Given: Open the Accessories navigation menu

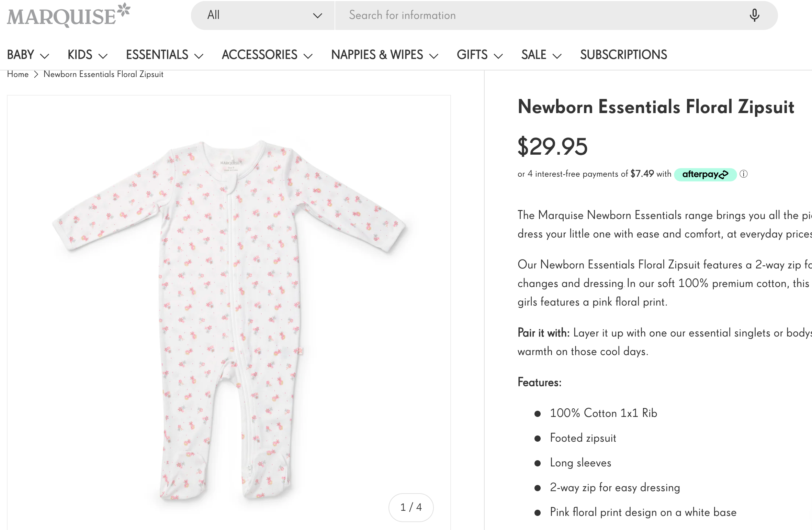Looking at the screenshot, I should tap(267, 55).
